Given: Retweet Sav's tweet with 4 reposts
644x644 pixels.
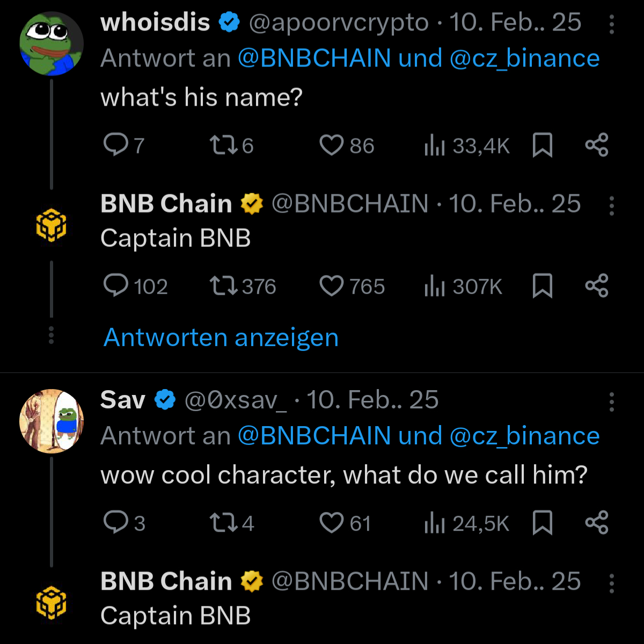Looking at the screenshot, I should 224,523.
